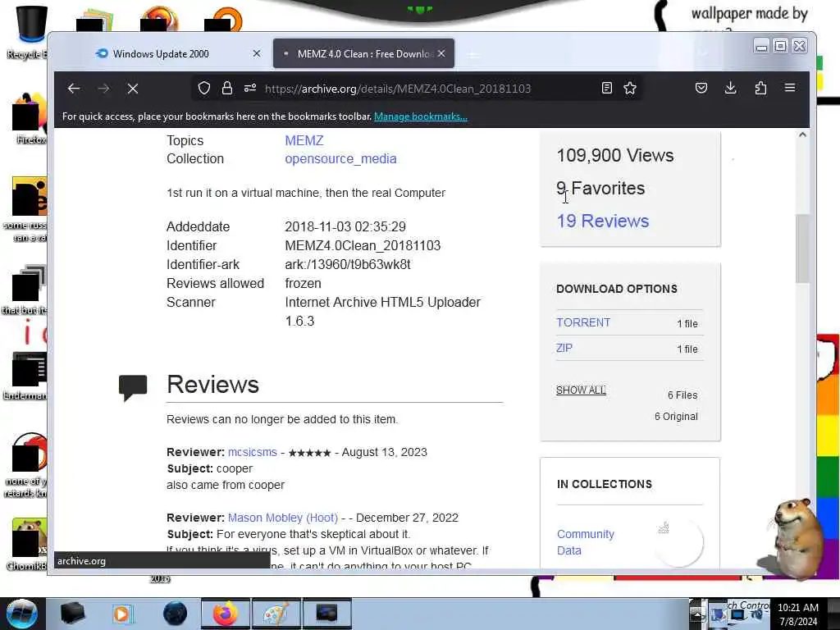840x630 pixels.
Task: Open the Paint palette taskbar icon
Action: click(276, 614)
